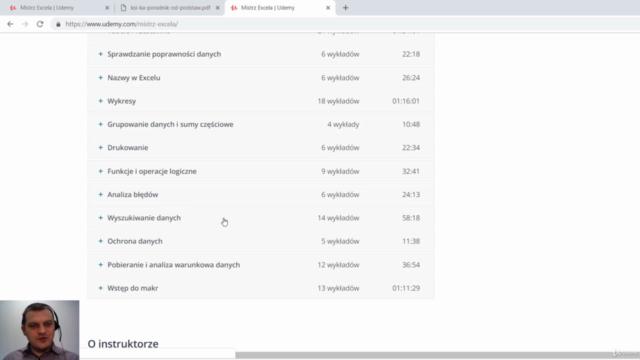Click the Wyszukiwanie danych title

tap(144, 218)
